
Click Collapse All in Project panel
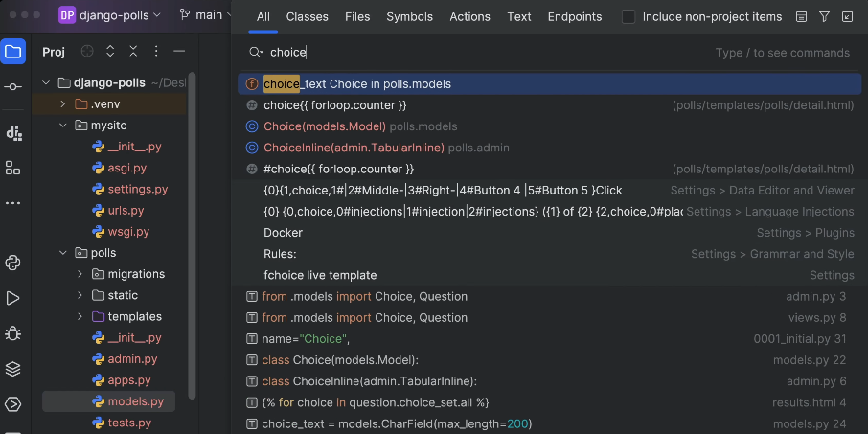(x=133, y=52)
